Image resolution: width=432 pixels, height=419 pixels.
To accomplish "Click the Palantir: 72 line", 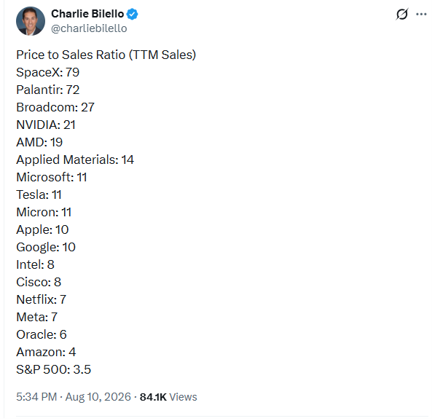I will click(x=48, y=90).
